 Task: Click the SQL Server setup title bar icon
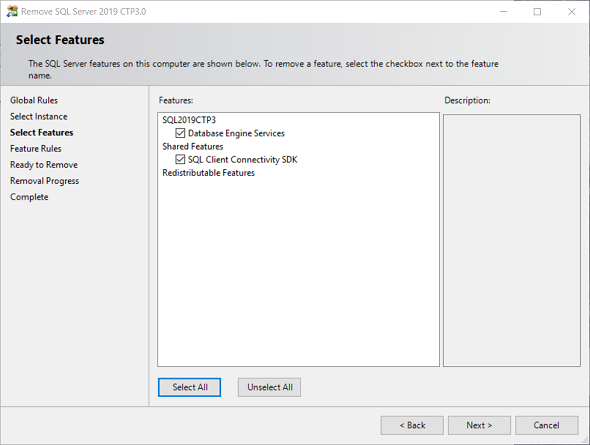pyautogui.click(x=12, y=11)
